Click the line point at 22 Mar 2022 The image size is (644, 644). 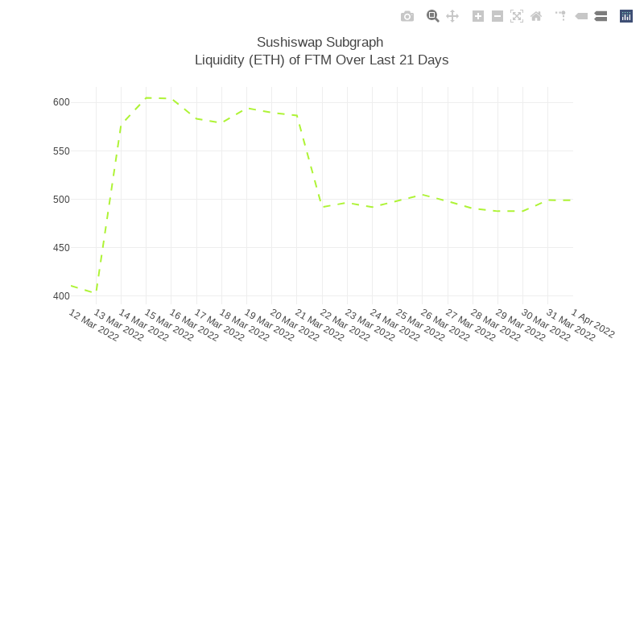322,207
